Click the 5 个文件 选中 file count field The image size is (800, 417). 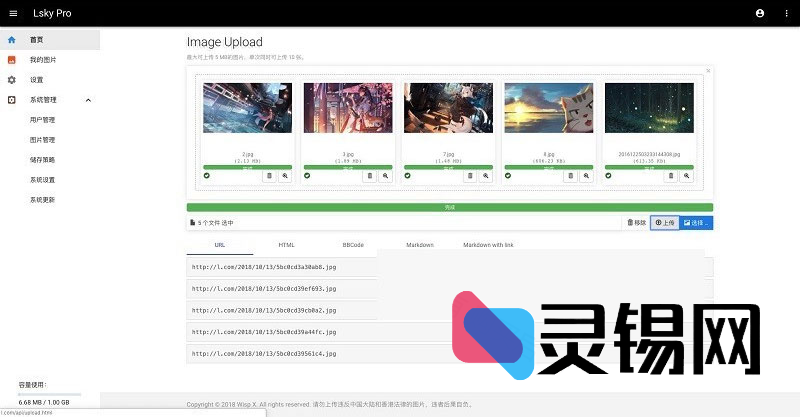coord(405,223)
